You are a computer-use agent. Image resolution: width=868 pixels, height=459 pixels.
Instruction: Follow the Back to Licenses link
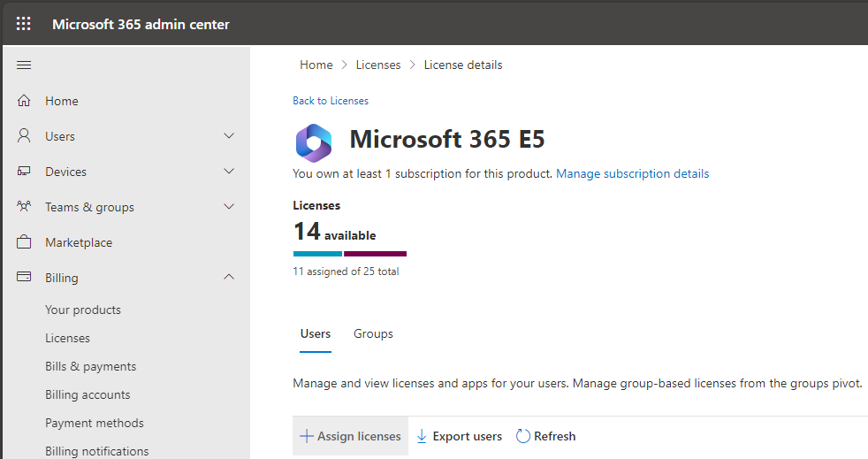click(331, 101)
